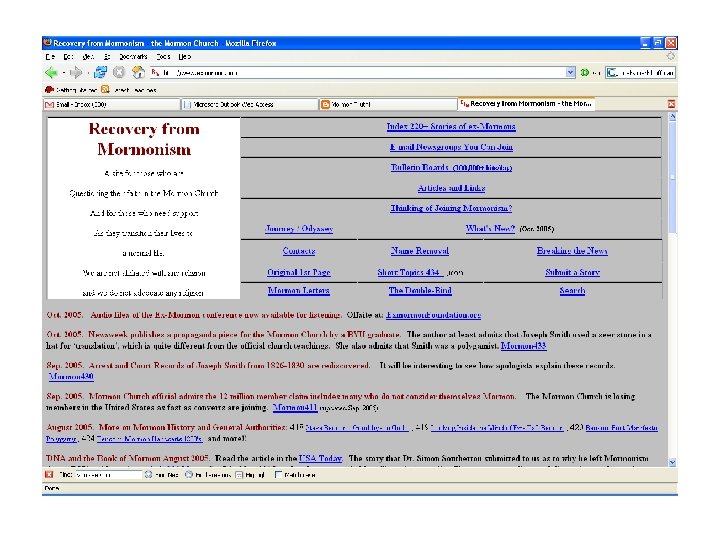Open the Name Removal link
Viewport: 720px width, 540px height.
click(x=420, y=251)
